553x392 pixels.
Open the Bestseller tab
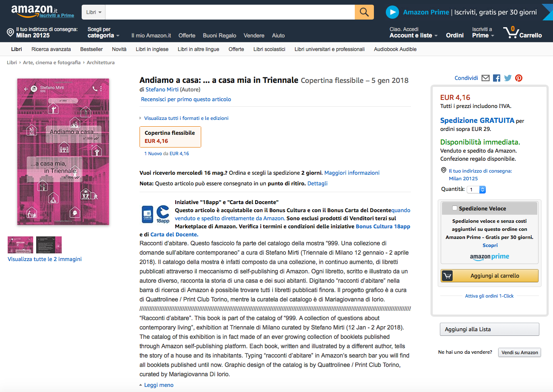coord(91,49)
